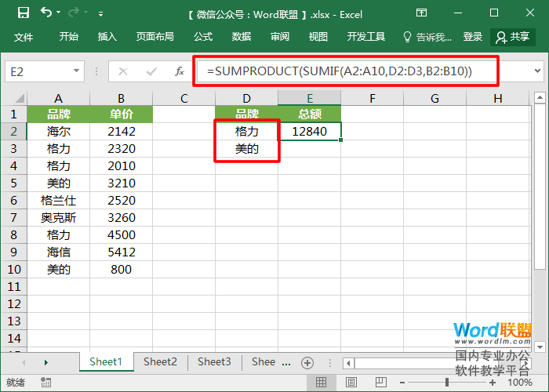Select cell A7 containing 奥克斯
Image resolution: width=549 pixels, height=392 pixels.
point(59,218)
